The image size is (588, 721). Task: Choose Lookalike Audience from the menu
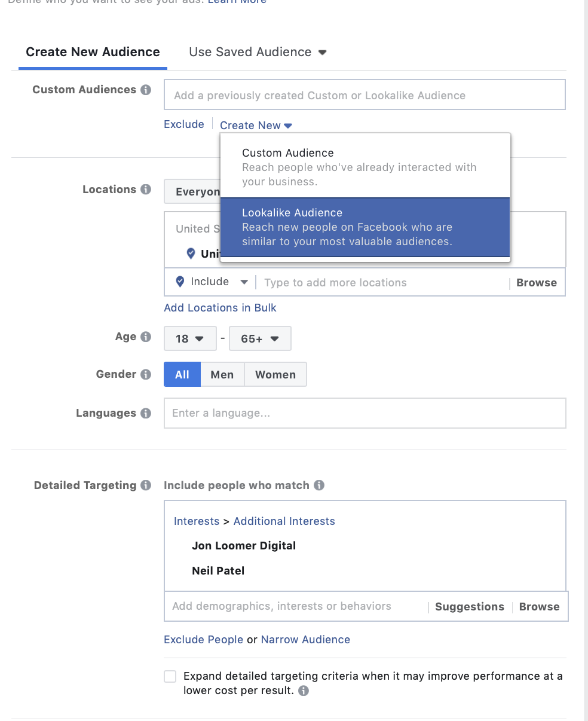pyautogui.click(x=365, y=227)
